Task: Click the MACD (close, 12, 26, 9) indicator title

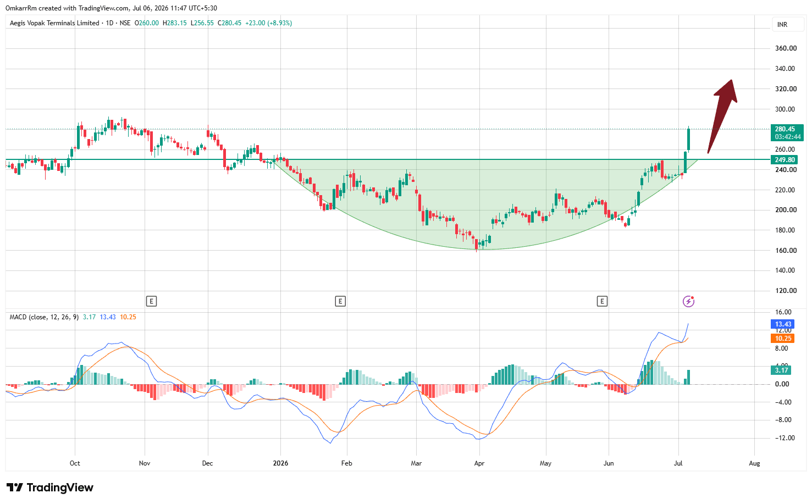Action: [x=44, y=317]
